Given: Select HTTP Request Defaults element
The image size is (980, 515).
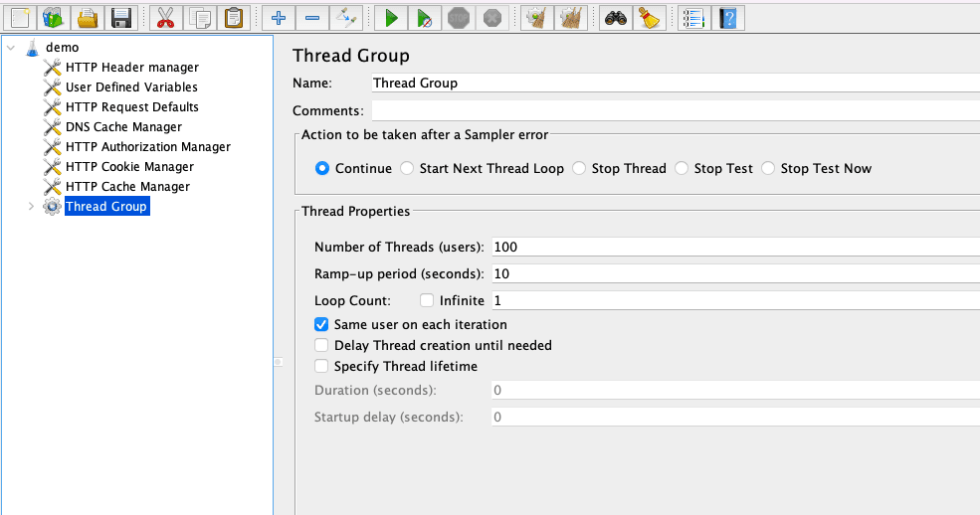Looking at the screenshot, I should pyautogui.click(x=132, y=107).
